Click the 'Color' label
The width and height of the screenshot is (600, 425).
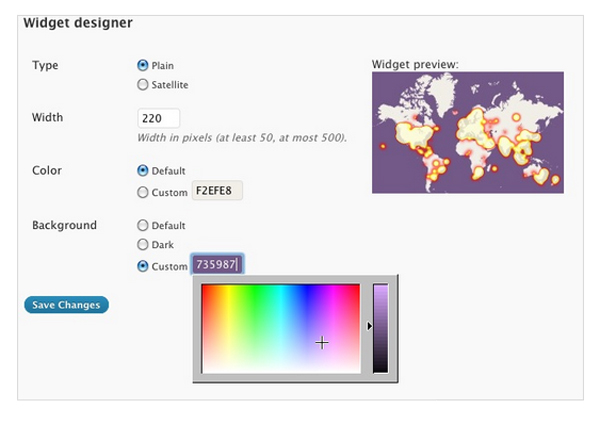47,171
